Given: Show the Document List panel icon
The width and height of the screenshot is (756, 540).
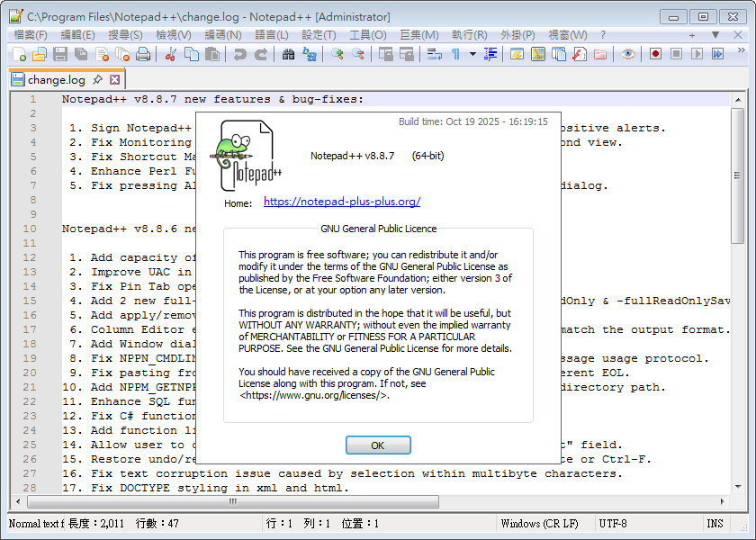Looking at the screenshot, I should click(x=559, y=54).
